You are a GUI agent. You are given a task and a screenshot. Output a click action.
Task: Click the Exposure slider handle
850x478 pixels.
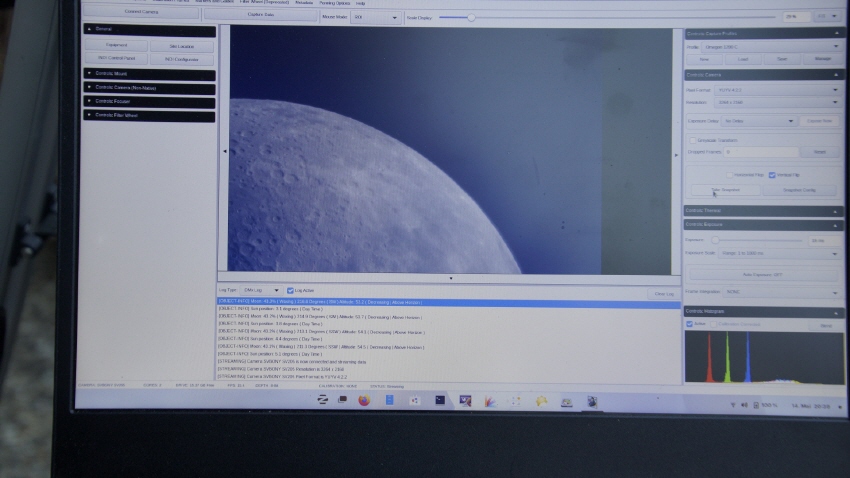715,240
